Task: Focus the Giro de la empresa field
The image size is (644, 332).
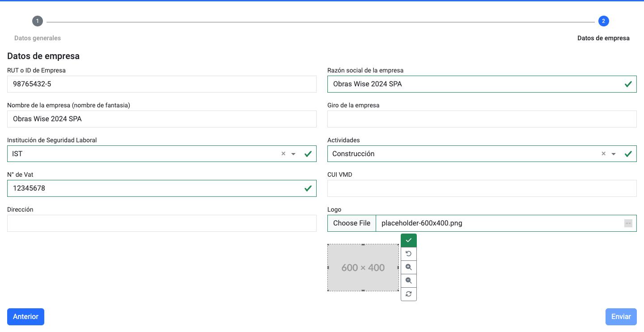Action: pos(482,119)
